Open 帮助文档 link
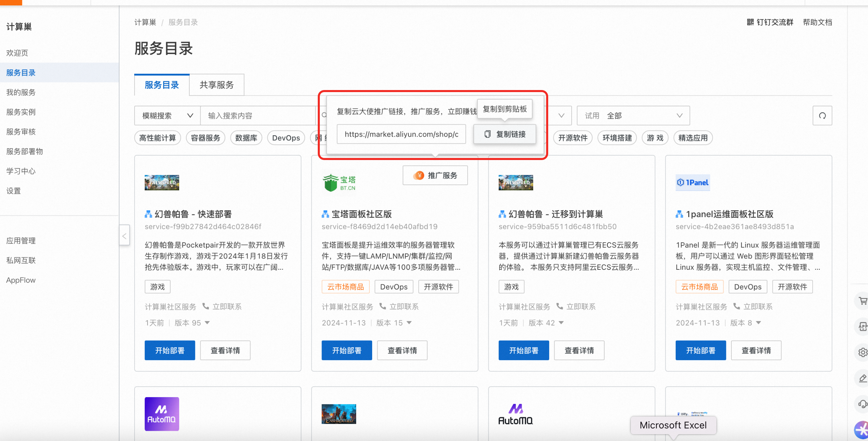Image resolution: width=868 pixels, height=441 pixels. (817, 22)
